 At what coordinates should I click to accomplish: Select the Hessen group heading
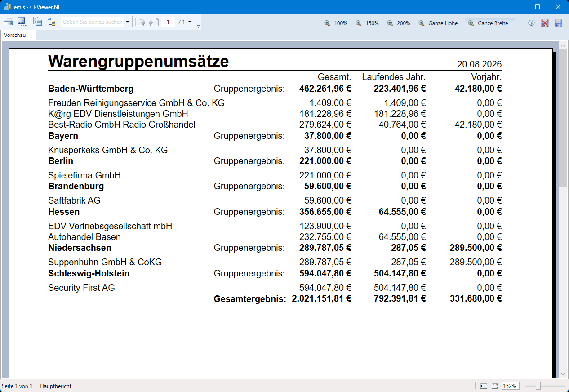point(64,212)
